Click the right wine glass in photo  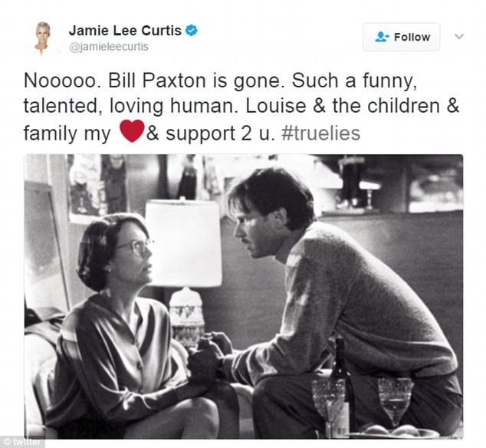396,402
